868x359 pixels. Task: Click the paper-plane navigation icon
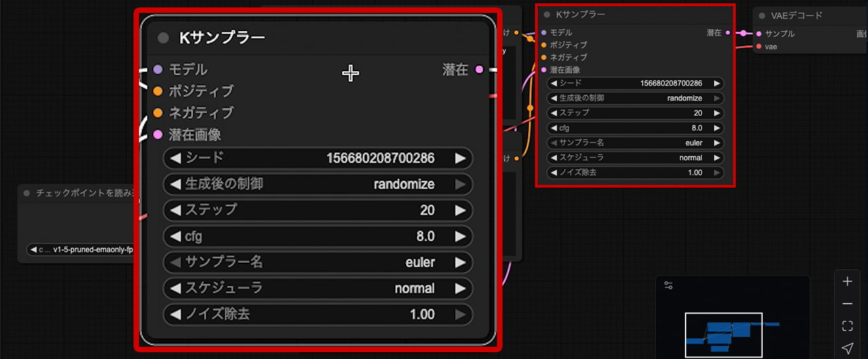(847, 348)
